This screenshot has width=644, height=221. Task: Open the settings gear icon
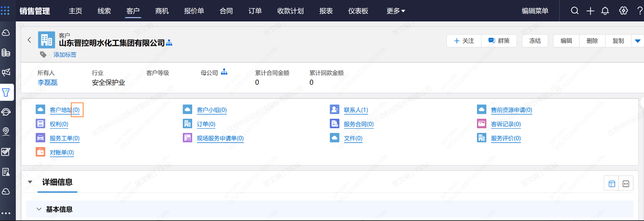coord(623,11)
